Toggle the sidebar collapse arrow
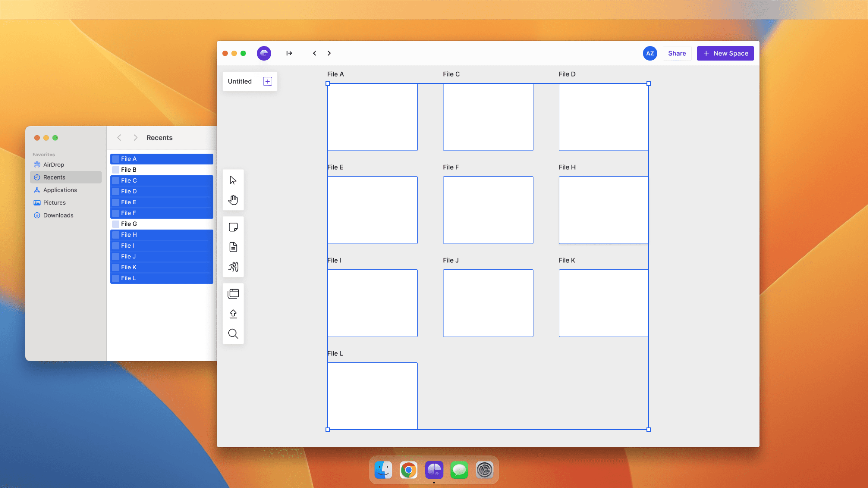Viewport: 868px width, 488px height. (289, 53)
